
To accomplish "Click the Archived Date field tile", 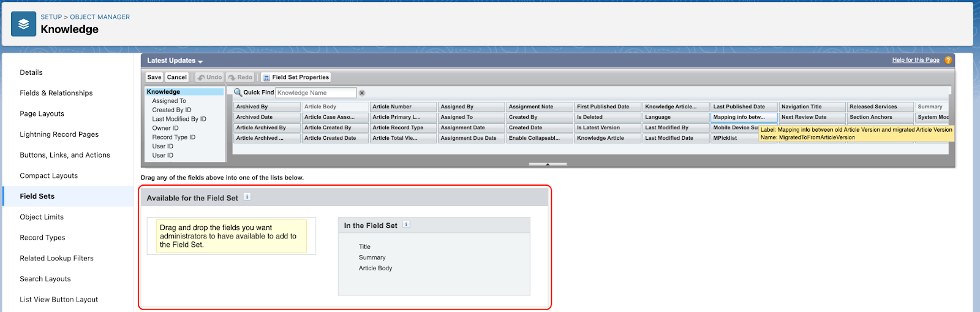I will click(267, 117).
